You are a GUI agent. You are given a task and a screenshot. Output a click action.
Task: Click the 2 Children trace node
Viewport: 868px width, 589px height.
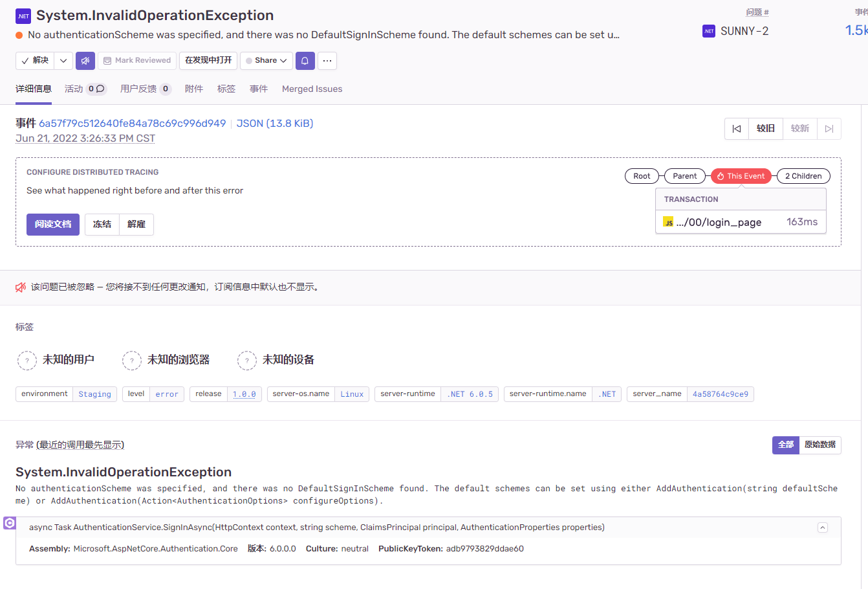click(x=803, y=176)
